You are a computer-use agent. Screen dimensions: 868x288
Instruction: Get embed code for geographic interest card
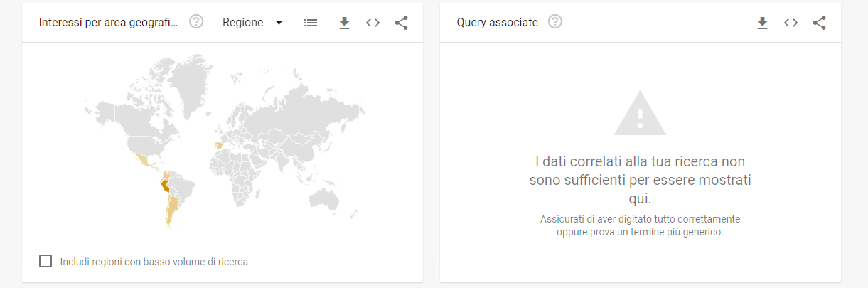373,23
